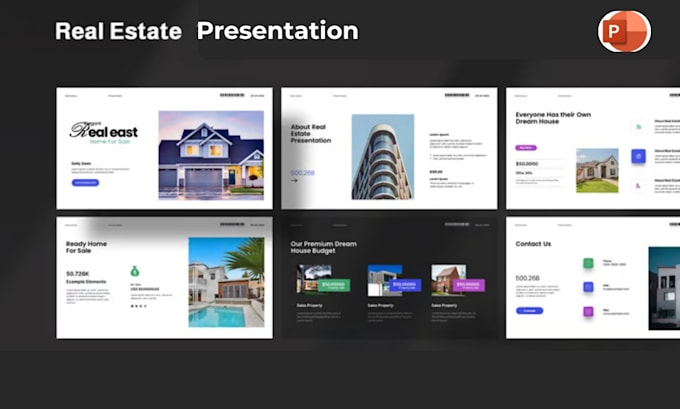Image resolution: width=680 pixels, height=409 pixels.
Task: Click the 'Everyone Has their Own Dream House' heading
Action: point(553,118)
